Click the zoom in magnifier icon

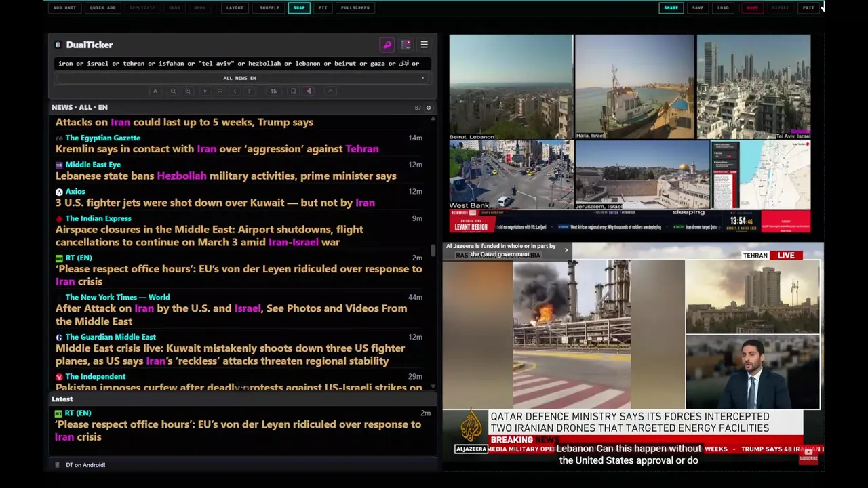coord(188,91)
